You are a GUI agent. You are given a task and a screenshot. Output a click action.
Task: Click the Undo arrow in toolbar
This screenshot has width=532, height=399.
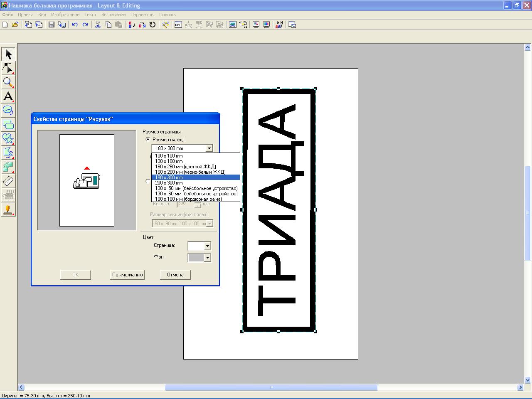75,25
